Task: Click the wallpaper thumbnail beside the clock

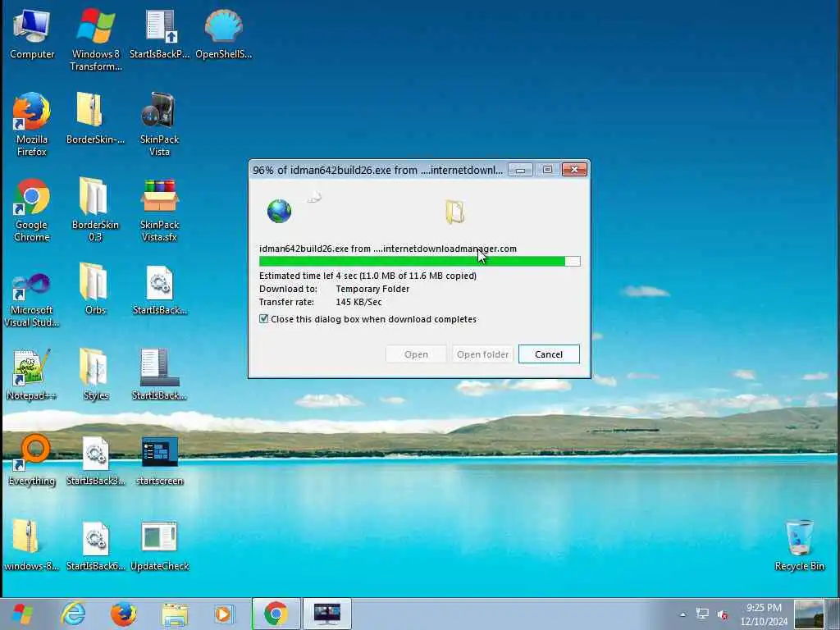Action: pos(809,614)
